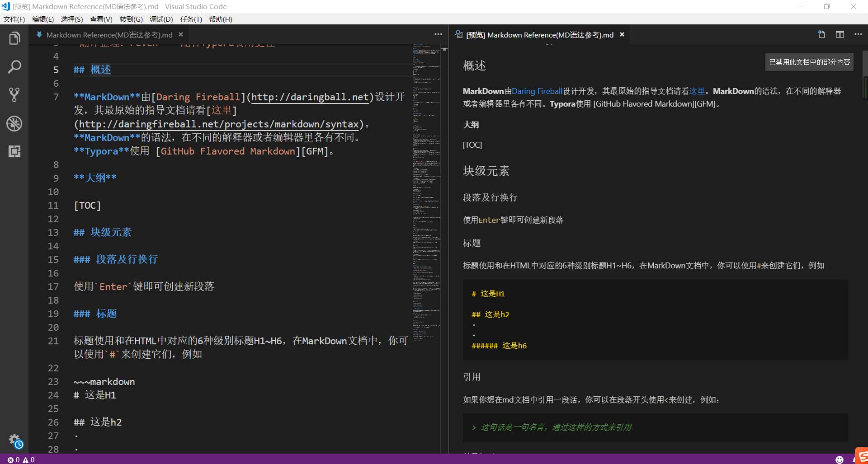Click the 这里 hyperlink in the preview
This screenshot has width=868, height=464.
696,91
